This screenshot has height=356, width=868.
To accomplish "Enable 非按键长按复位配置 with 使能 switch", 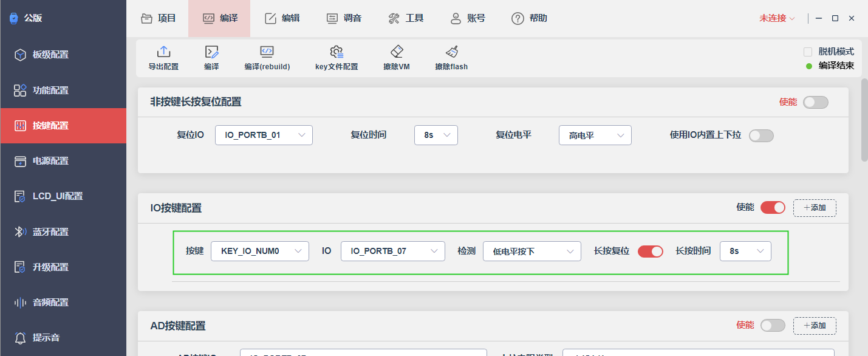I will [815, 102].
